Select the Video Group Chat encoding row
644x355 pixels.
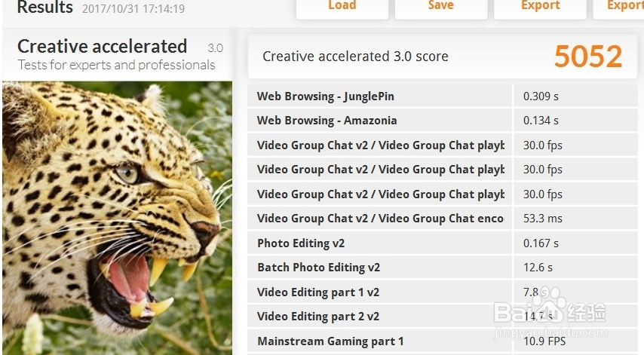380,219
